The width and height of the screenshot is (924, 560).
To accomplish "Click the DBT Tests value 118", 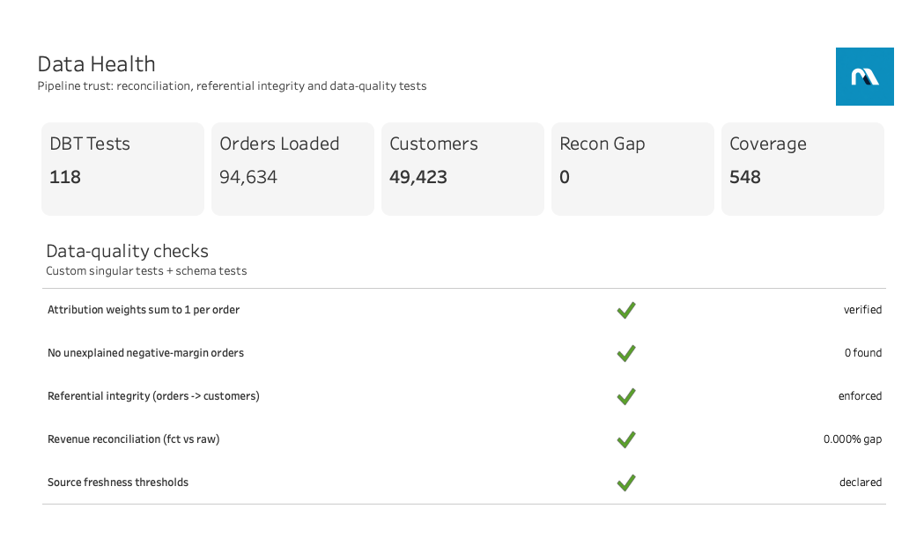I will coord(65,177).
